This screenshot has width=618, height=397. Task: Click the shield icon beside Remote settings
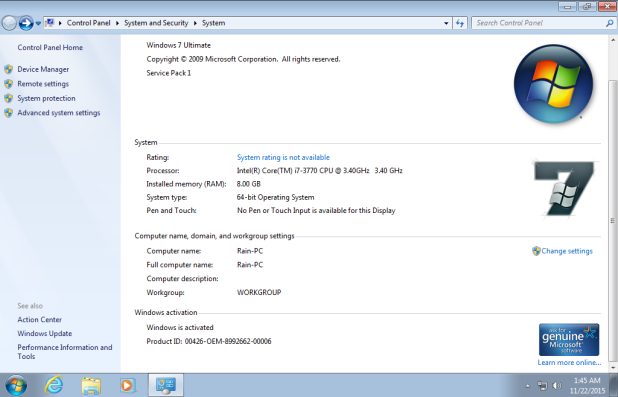[x=9, y=84]
